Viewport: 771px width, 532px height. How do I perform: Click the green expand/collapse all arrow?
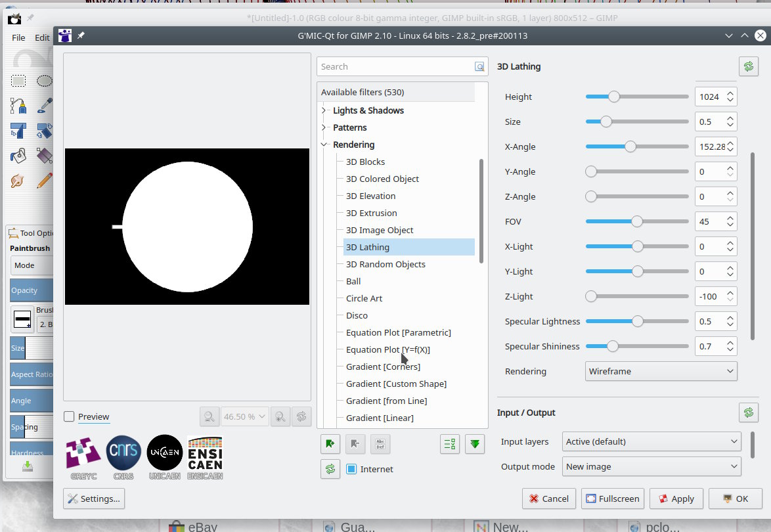(474, 444)
